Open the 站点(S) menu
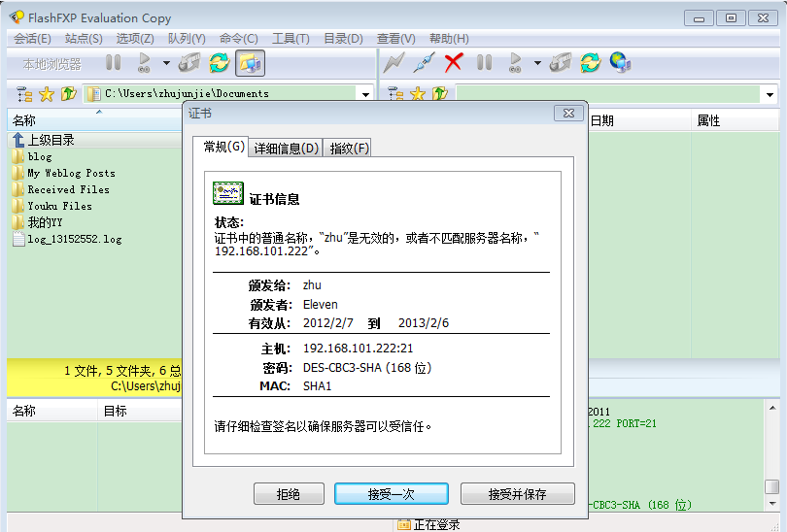This screenshot has height=532, width=787. pyautogui.click(x=84, y=39)
